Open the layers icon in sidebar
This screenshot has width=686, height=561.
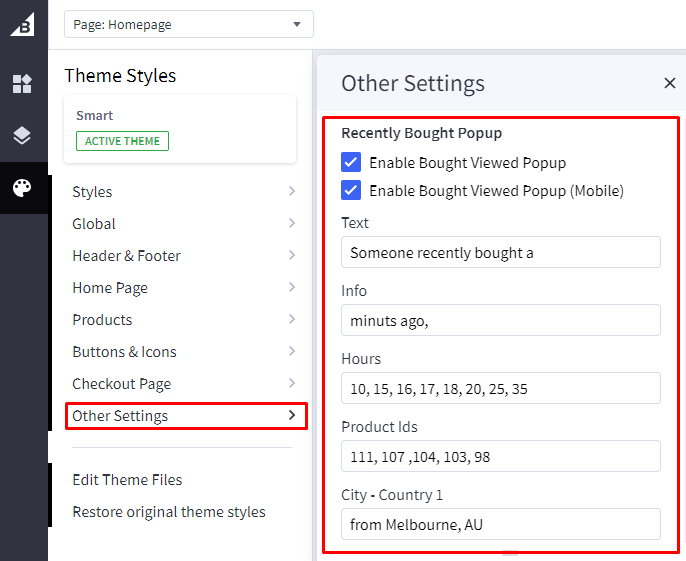pyautogui.click(x=22, y=136)
